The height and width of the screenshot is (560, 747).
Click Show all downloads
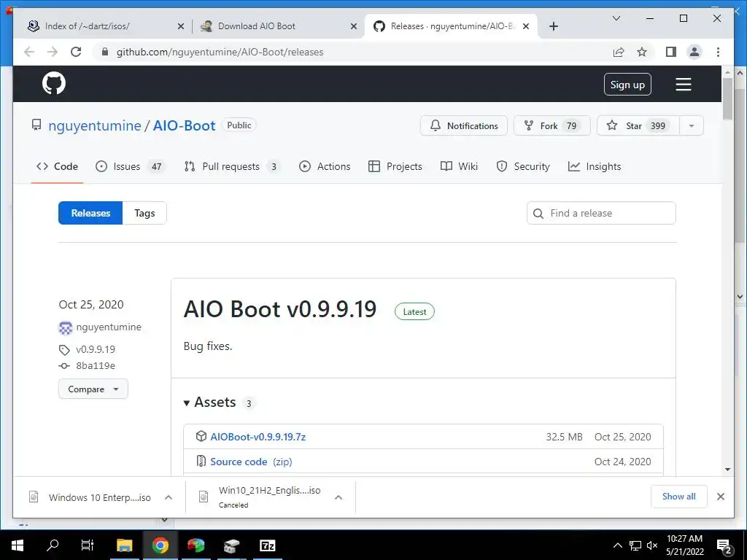[679, 497]
